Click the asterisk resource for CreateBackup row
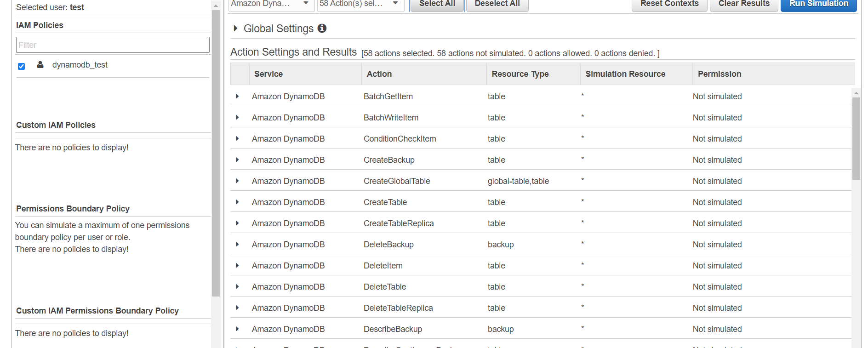Image resolution: width=868 pixels, height=348 pixels. point(582,159)
